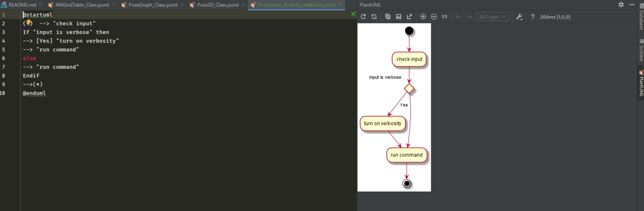Close the PoseGraph_Class.puml tab
This screenshot has height=211, width=644.
(x=183, y=5)
